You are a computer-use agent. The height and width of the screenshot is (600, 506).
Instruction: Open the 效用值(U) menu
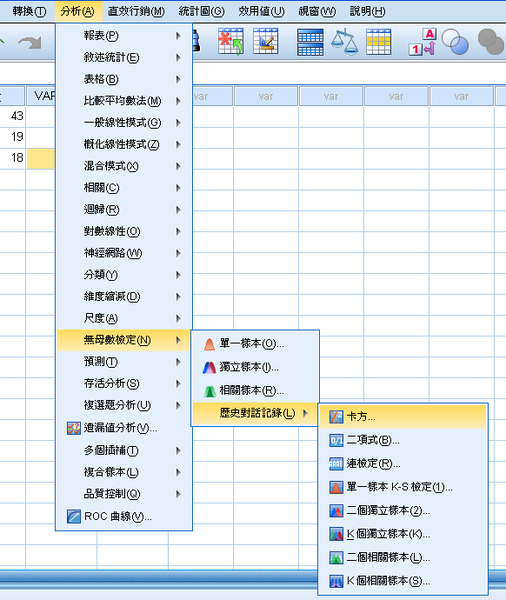pyautogui.click(x=262, y=11)
